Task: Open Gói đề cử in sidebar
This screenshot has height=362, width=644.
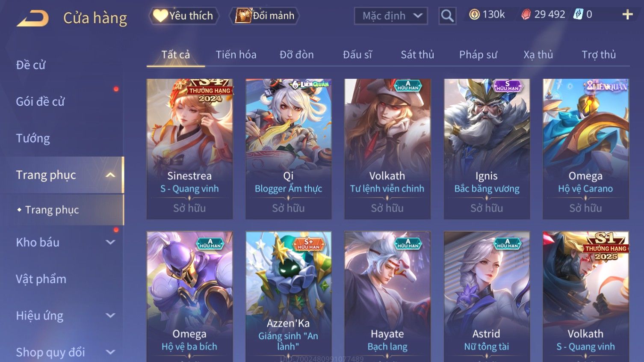Action: click(x=40, y=102)
